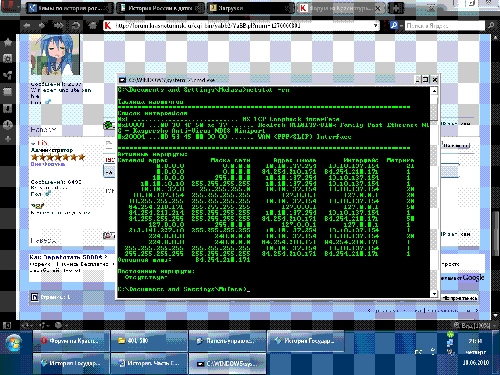This screenshot has width=500, height=375.
Task: Reload the current forum page
Action: point(76,25)
